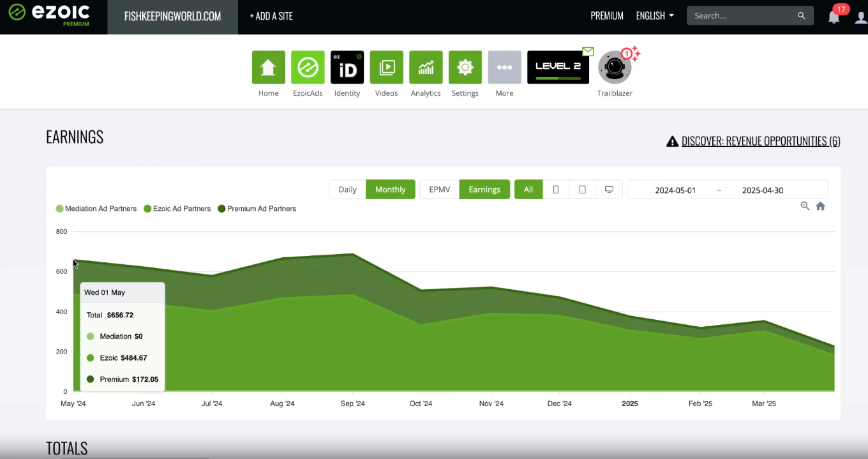The width and height of the screenshot is (868, 459).
Task: Click the Level 2 badge
Action: click(x=558, y=67)
